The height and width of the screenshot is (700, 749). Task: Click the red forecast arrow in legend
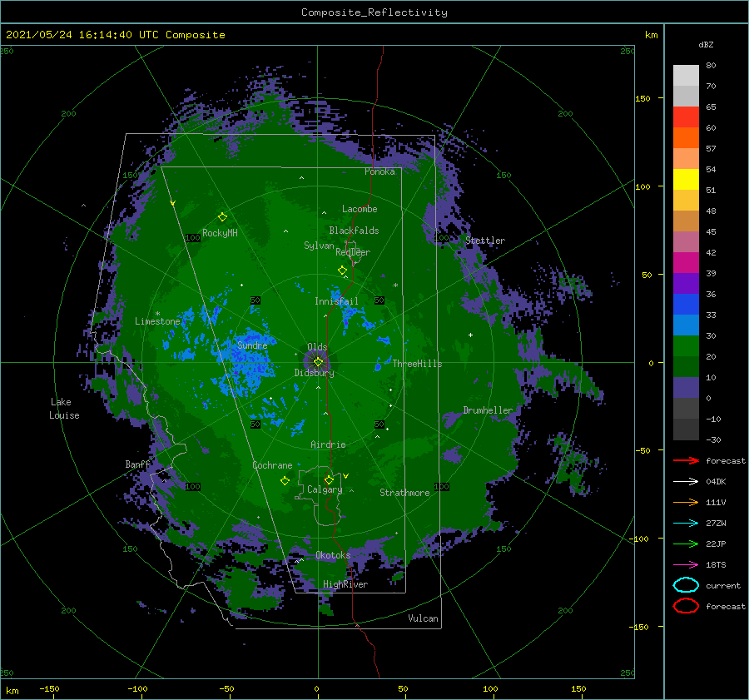(686, 460)
